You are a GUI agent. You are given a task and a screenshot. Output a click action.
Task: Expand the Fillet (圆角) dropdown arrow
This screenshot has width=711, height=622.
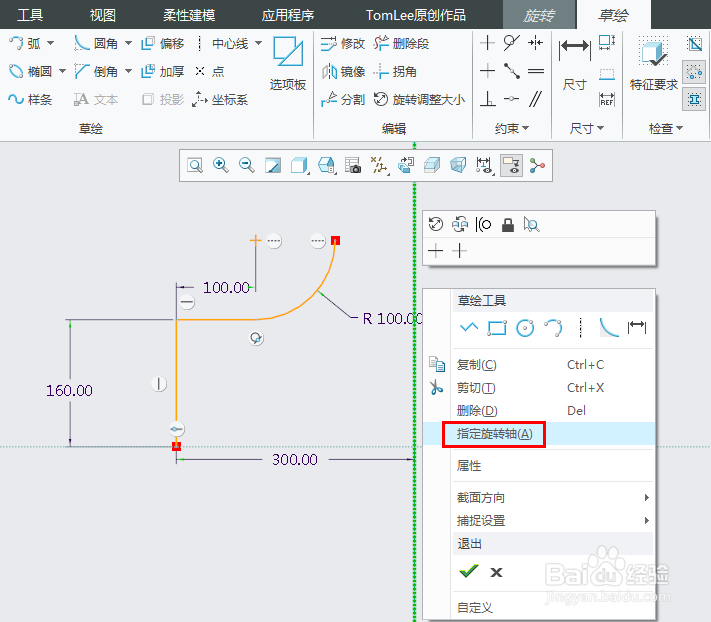pos(128,44)
